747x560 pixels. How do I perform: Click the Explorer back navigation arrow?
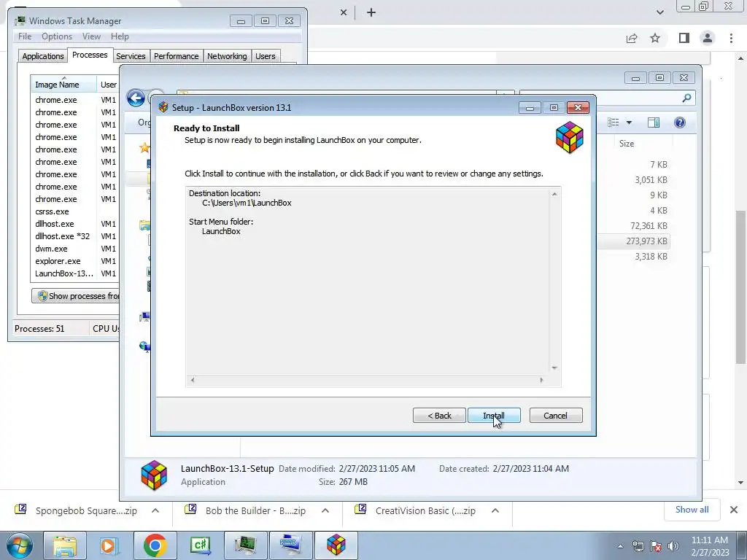coord(136,98)
